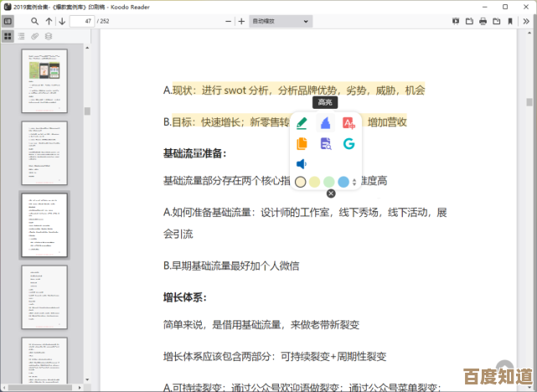Close the highlight popup menu

[x=330, y=193]
